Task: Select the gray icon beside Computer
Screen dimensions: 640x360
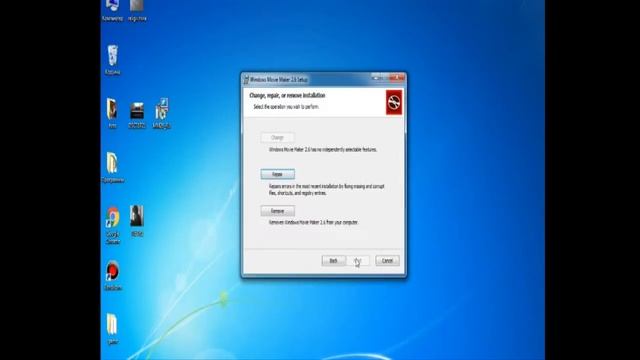Action: tap(137, 10)
